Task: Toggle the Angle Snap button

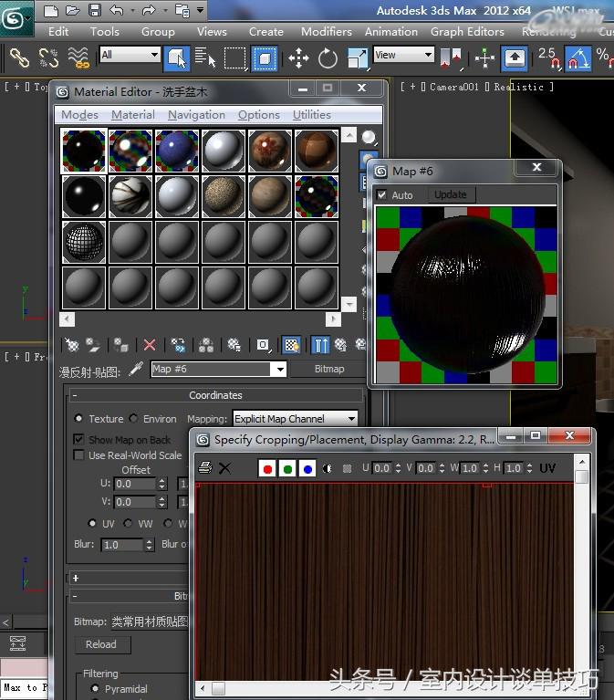Action: 578,58
